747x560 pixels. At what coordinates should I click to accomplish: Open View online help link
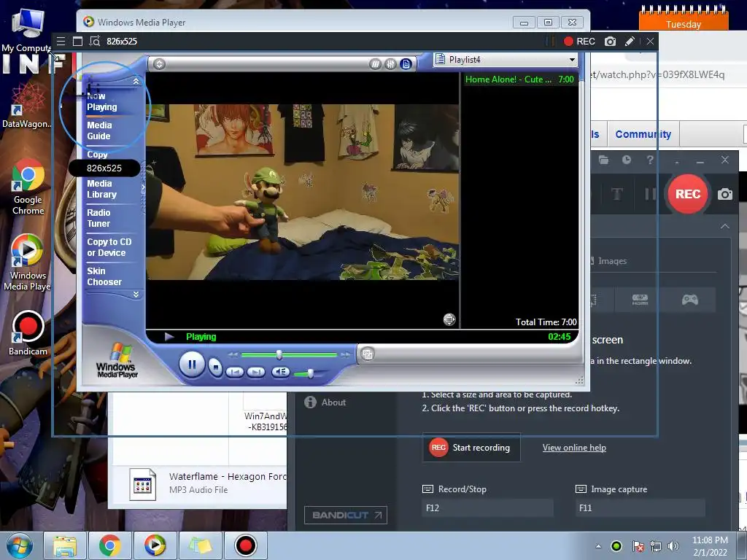pos(574,448)
